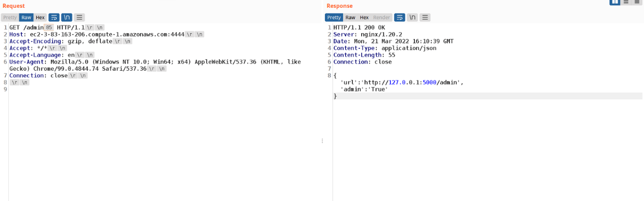Click the Request panel heading
Image resolution: width=644 pixels, height=201 pixels.
14,6
